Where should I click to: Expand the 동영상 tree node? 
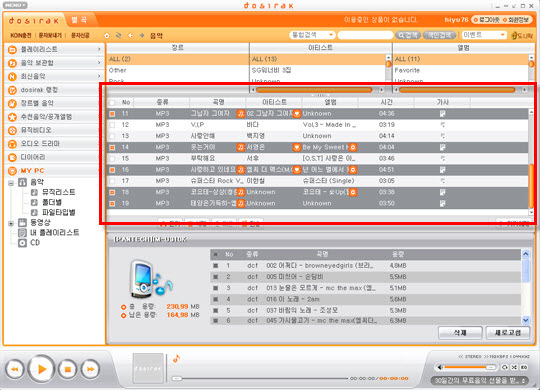point(11,223)
